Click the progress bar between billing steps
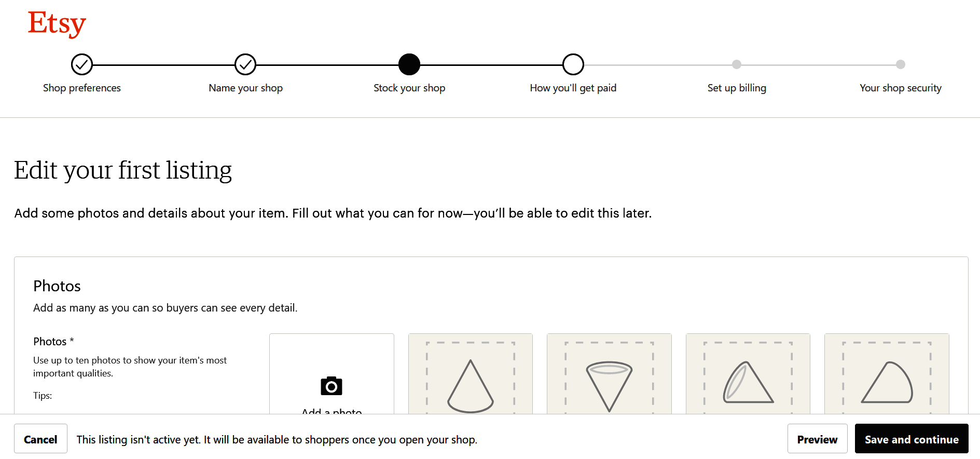The width and height of the screenshot is (980, 459). click(819, 64)
